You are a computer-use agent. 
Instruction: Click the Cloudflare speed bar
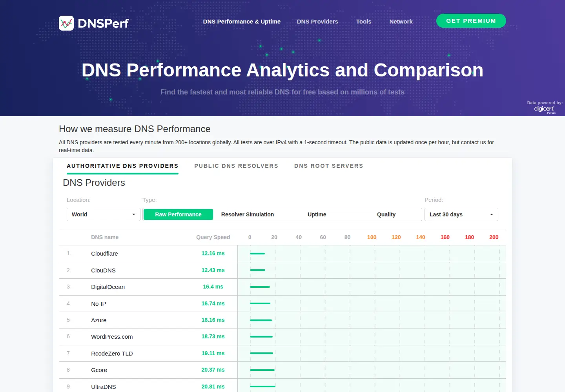[x=257, y=254]
